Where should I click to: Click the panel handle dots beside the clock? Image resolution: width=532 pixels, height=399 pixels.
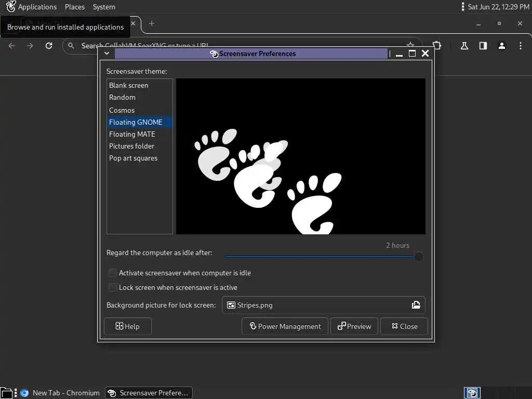[463, 7]
